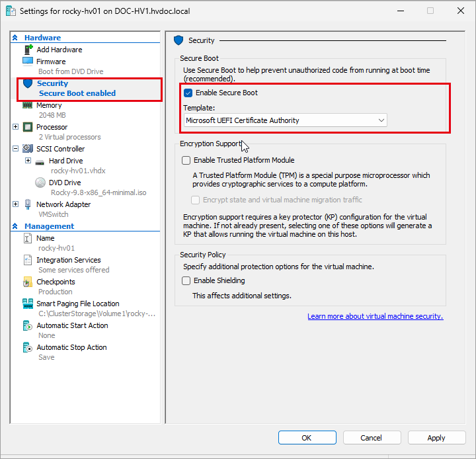Click the rocky-hv01.vhdx file name

point(78,171)
